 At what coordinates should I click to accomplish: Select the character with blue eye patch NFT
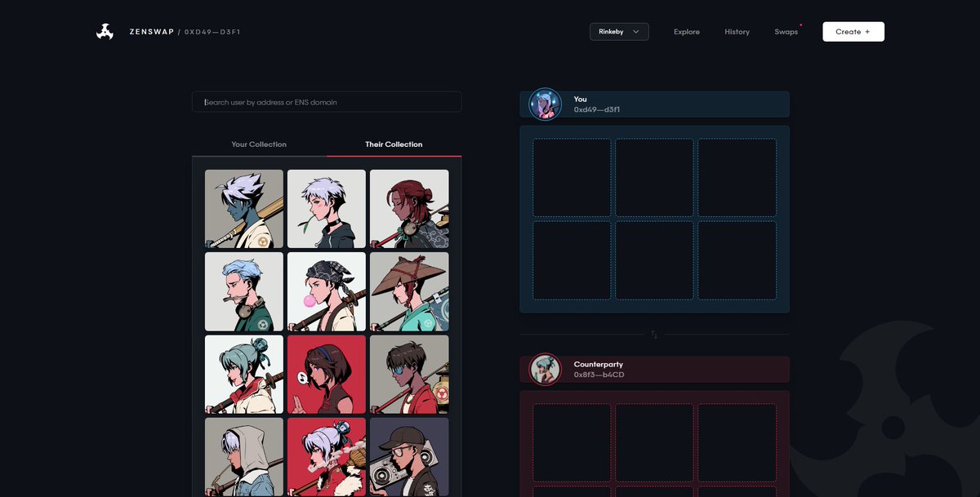pos(409,374)
